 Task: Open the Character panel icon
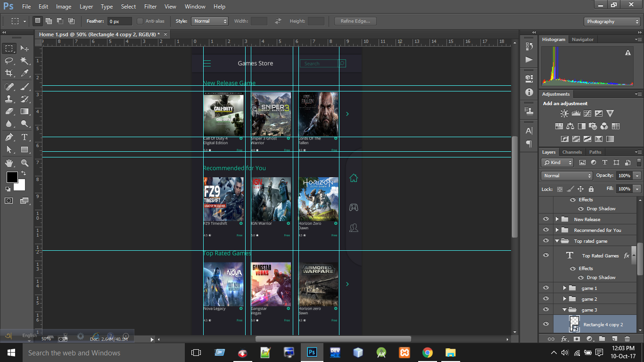coord(529,131)
